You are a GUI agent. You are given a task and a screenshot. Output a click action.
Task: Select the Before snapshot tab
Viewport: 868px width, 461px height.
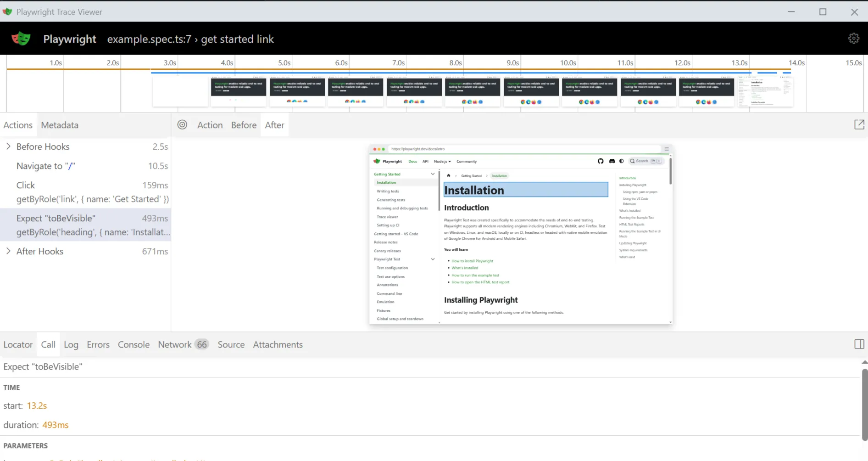pos(244,125)
